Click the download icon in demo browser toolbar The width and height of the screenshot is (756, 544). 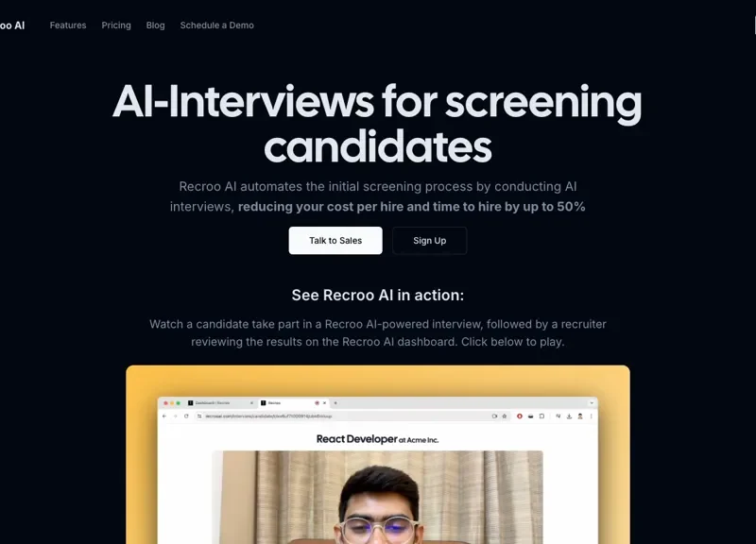click(569, 416)
